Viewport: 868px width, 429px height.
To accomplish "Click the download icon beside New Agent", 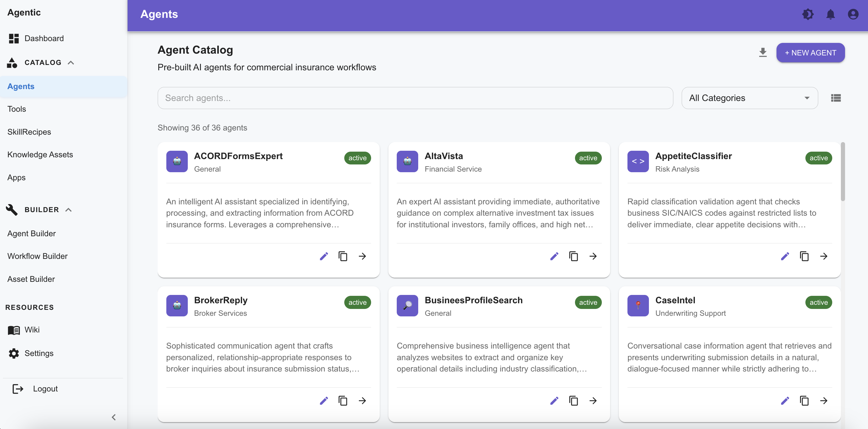I will click(x=762, y=52).
